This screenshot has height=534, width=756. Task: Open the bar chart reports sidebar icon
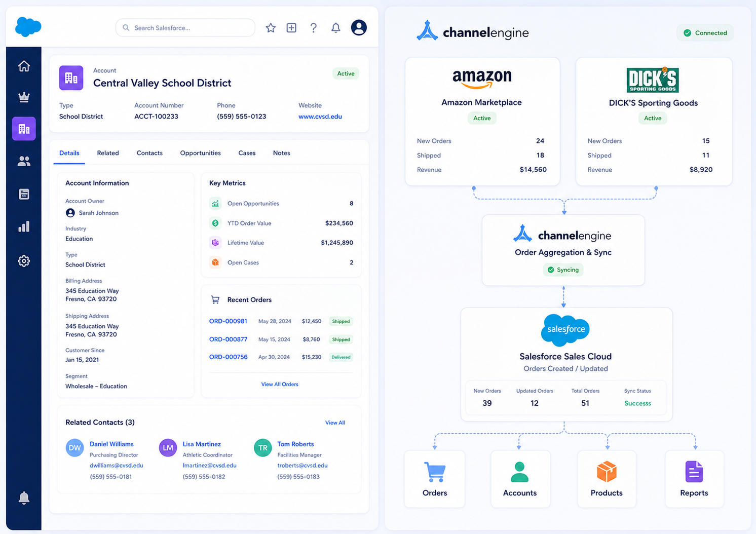pos(24,226)
